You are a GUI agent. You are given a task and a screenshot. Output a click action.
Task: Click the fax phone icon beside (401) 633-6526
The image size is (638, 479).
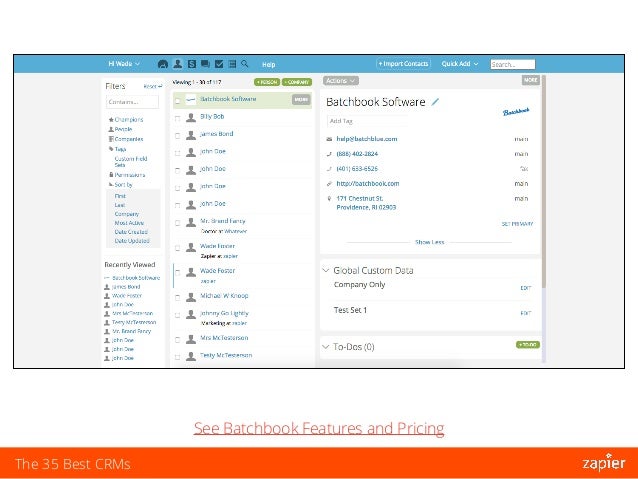pos(329,168)
